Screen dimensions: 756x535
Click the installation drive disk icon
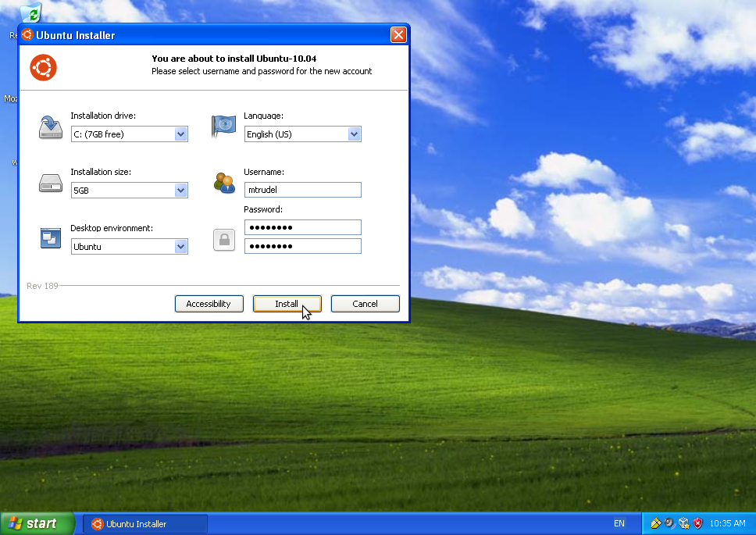(51, 127)
